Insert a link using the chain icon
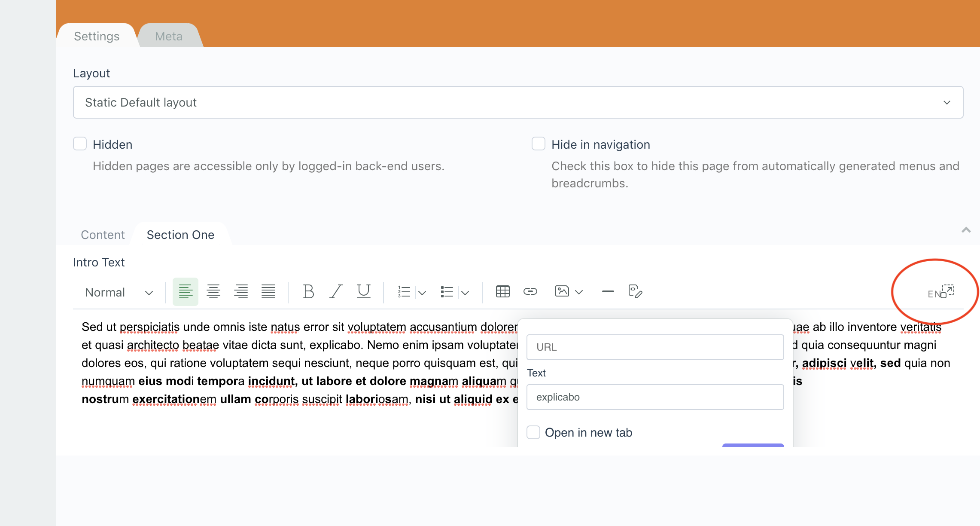Screen dimensions: 980x526 click(530, 291)
